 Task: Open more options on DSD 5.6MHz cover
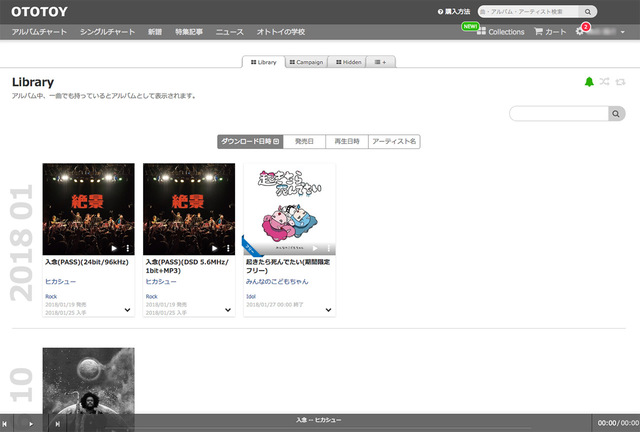click(228, 248)
